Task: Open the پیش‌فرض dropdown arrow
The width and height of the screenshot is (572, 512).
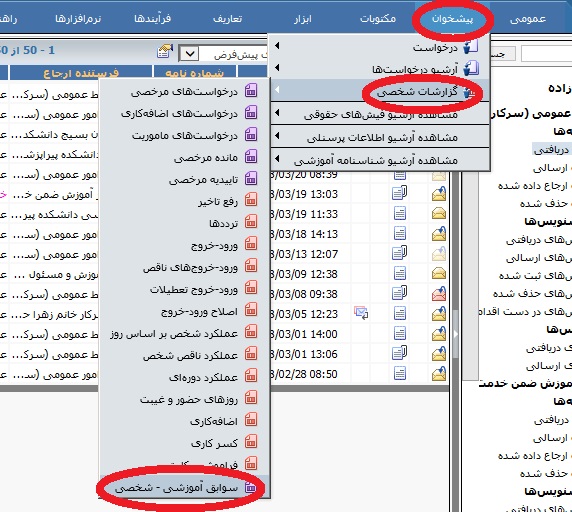Action: tap(189, 54)
